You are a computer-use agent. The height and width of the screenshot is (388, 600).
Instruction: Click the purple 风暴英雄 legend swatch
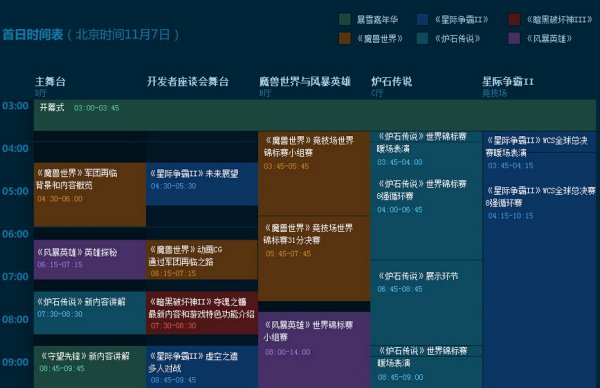[x=514, y=38]
